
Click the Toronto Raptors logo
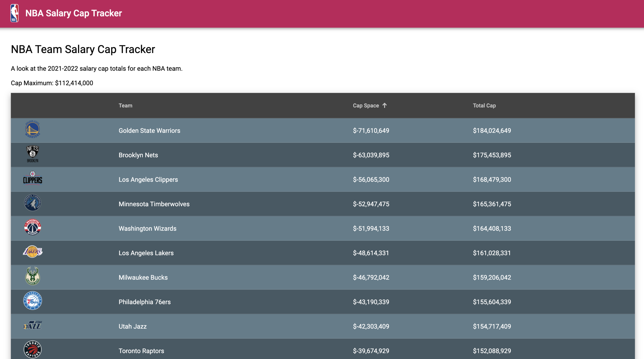(32, 349)
